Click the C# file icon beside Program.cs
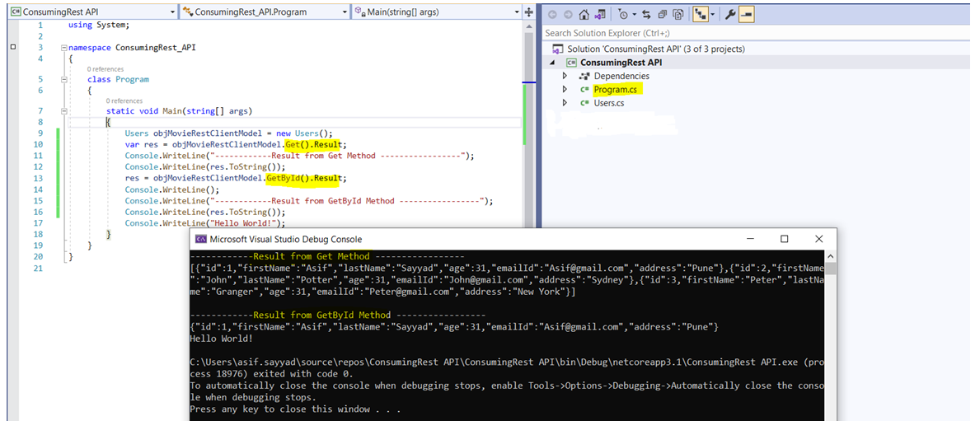980x430 pixels. click(x=584, y=89)
